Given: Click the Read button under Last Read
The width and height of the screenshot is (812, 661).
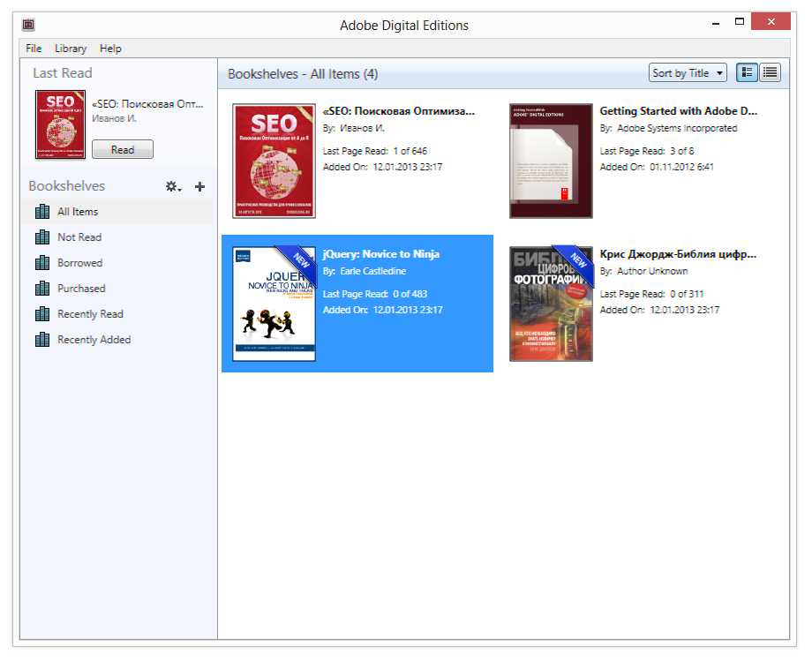Looking at the screenshot, I should click(x=123, y=150).
